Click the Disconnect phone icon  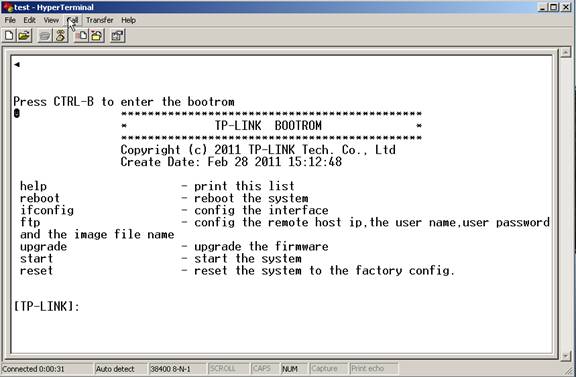[60, 36]
